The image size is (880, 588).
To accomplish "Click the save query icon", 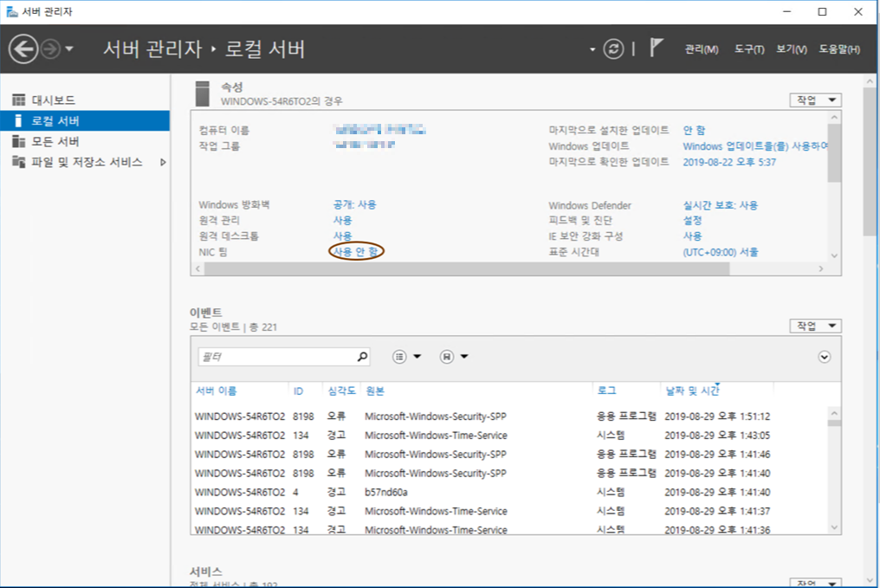I will [x=447, y=357].
